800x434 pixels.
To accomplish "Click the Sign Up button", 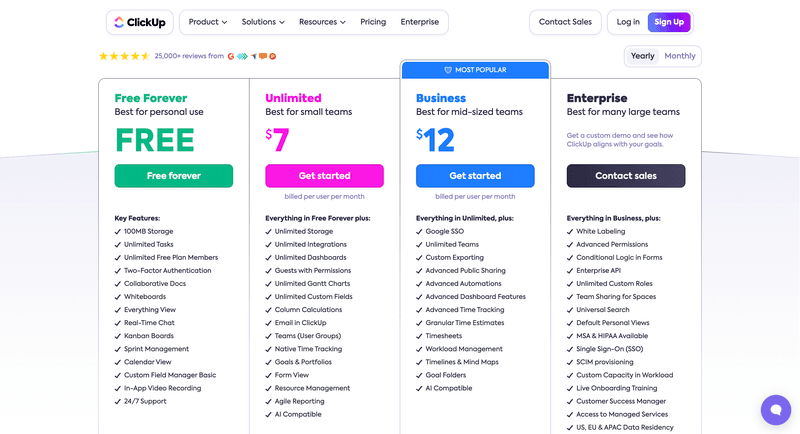I will (x=669, y=22).
